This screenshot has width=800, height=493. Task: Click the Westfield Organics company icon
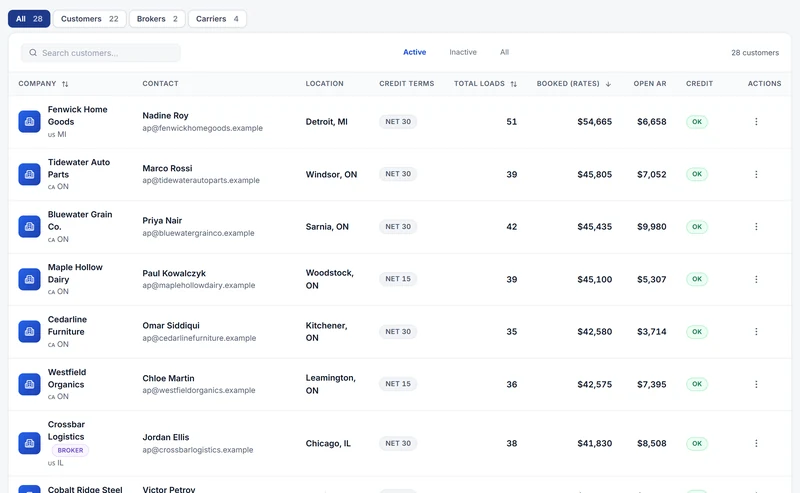coord(30,384)
